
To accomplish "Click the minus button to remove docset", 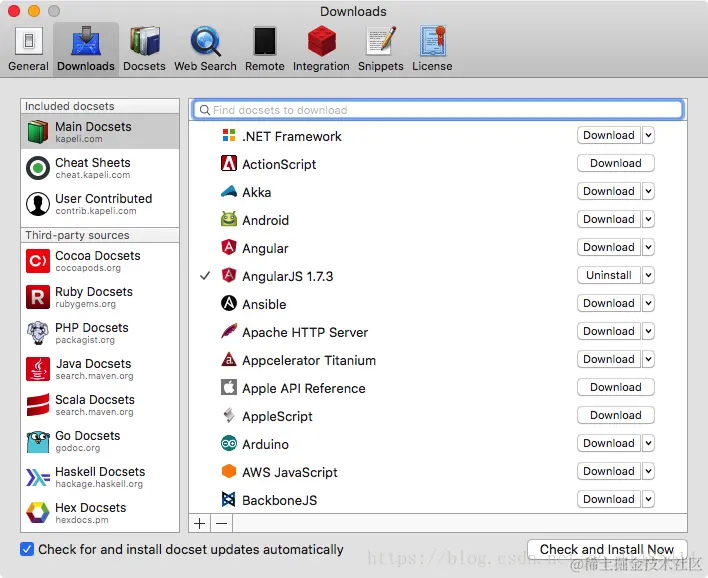I will (222, 523).
